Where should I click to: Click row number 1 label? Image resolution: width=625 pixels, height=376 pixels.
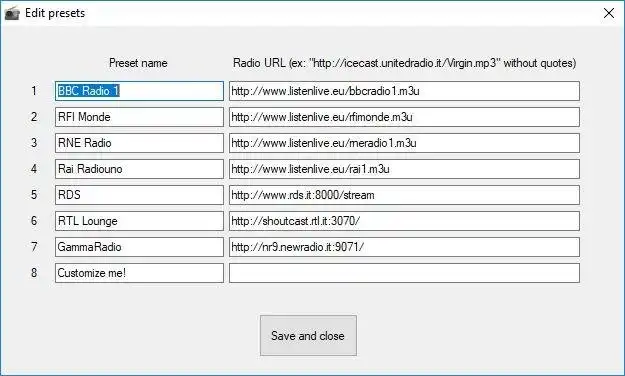point(34,91)
